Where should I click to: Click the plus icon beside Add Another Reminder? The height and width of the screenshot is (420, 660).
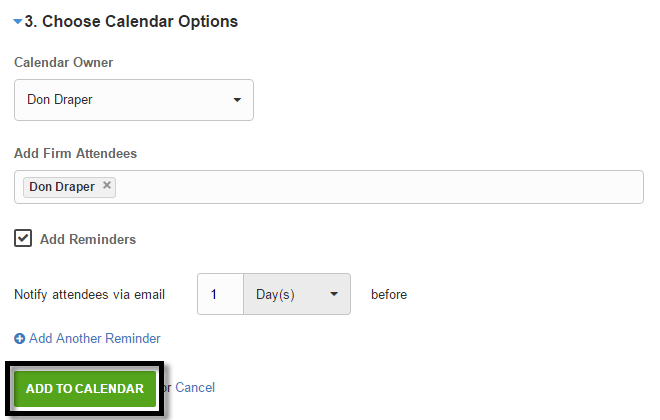(20, 338)
